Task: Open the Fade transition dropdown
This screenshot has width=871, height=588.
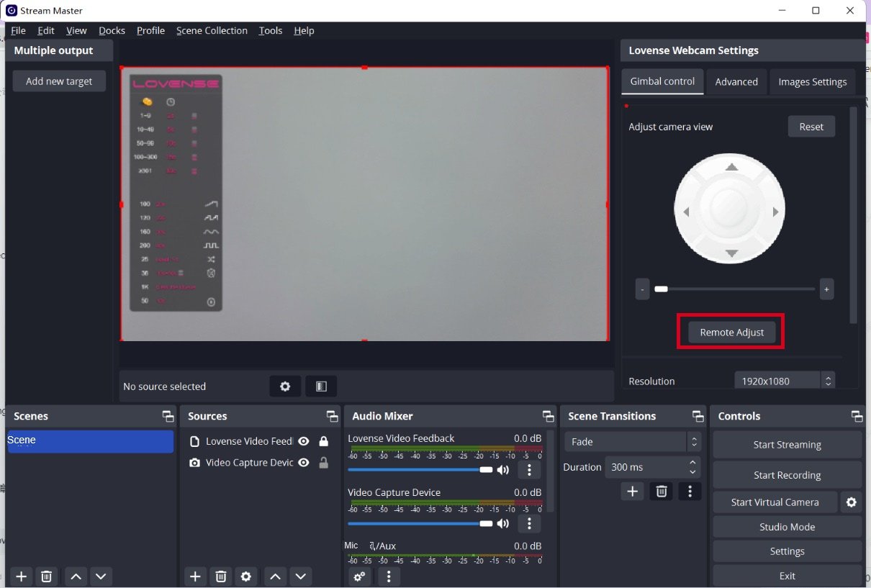Action: [632, 442]
